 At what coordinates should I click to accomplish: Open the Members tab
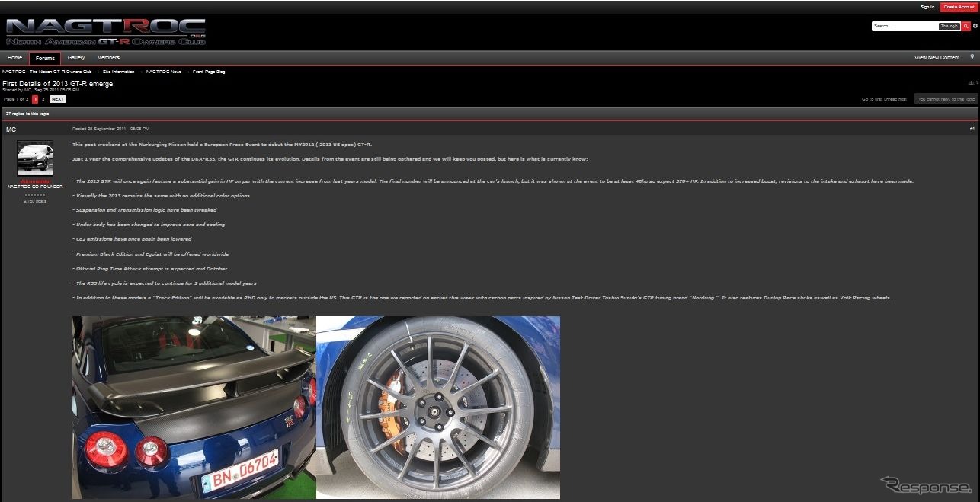(108, 58)
